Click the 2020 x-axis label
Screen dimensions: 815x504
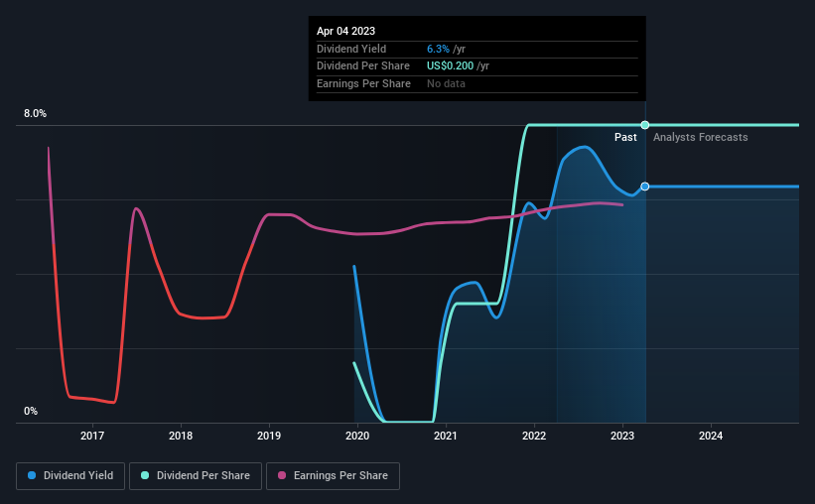point(357,436)
